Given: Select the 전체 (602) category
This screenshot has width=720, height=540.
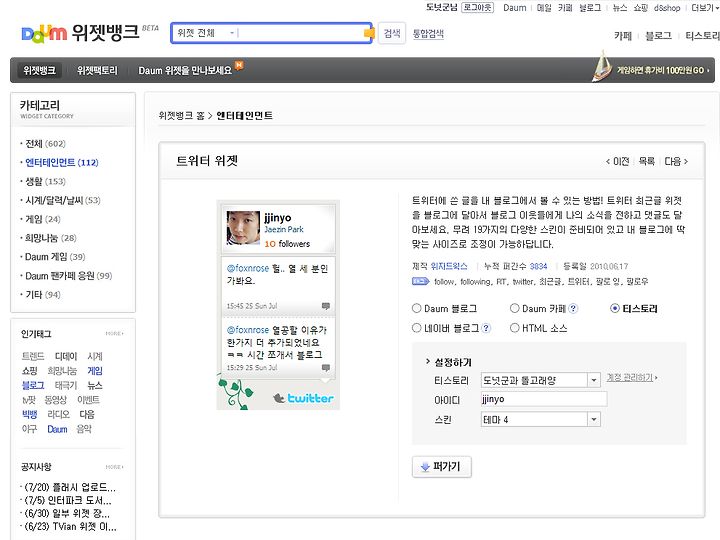Looking at the screenshot, I should click(x=45, y=144).
